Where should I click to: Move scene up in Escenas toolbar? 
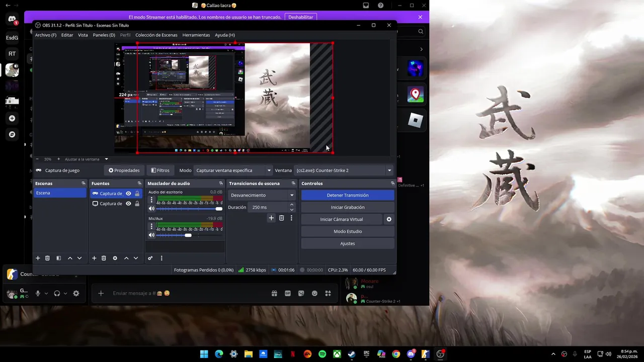pos(70,258)
